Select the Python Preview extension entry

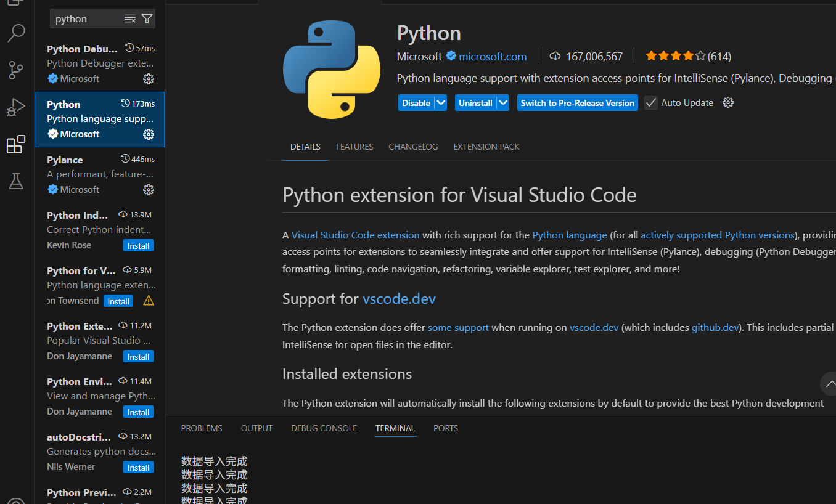tap(99, 493)
